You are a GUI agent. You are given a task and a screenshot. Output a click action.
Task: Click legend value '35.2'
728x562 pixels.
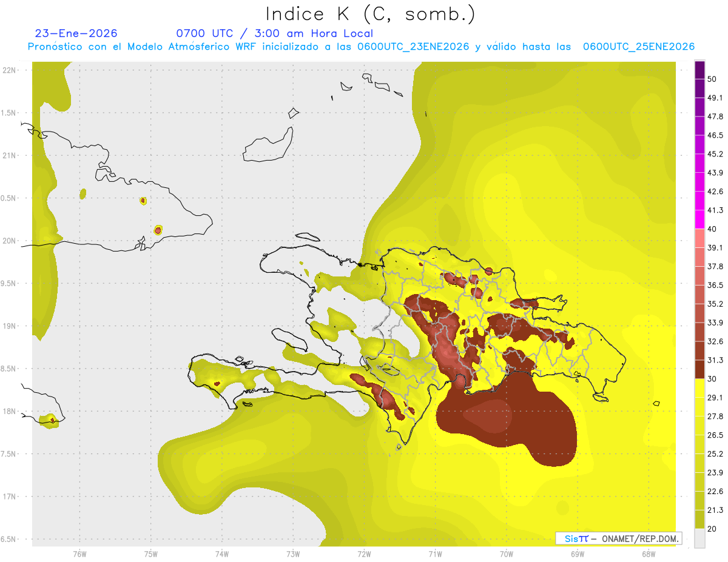(x=715, y=304)
